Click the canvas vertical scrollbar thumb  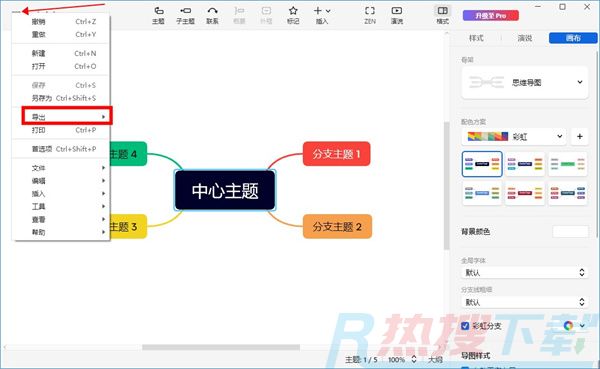(446, 186)
